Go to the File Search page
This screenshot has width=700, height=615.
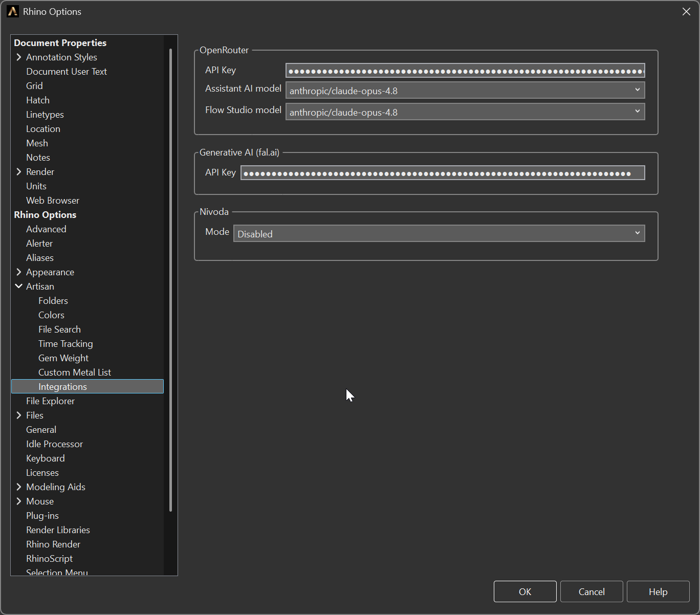click(59, 330)
